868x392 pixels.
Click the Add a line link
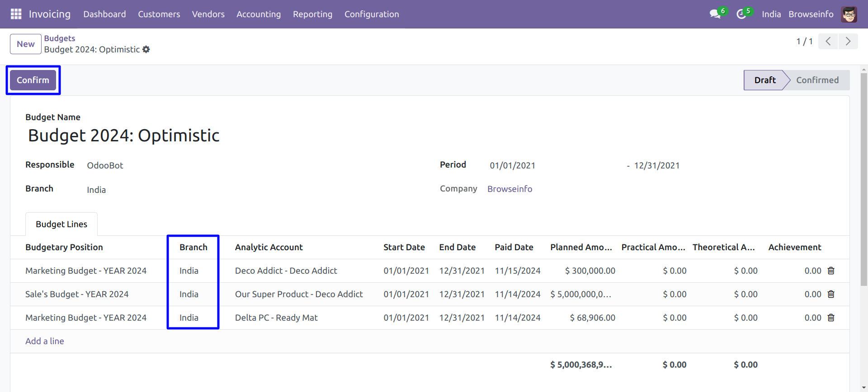click(x=45, y=341)
